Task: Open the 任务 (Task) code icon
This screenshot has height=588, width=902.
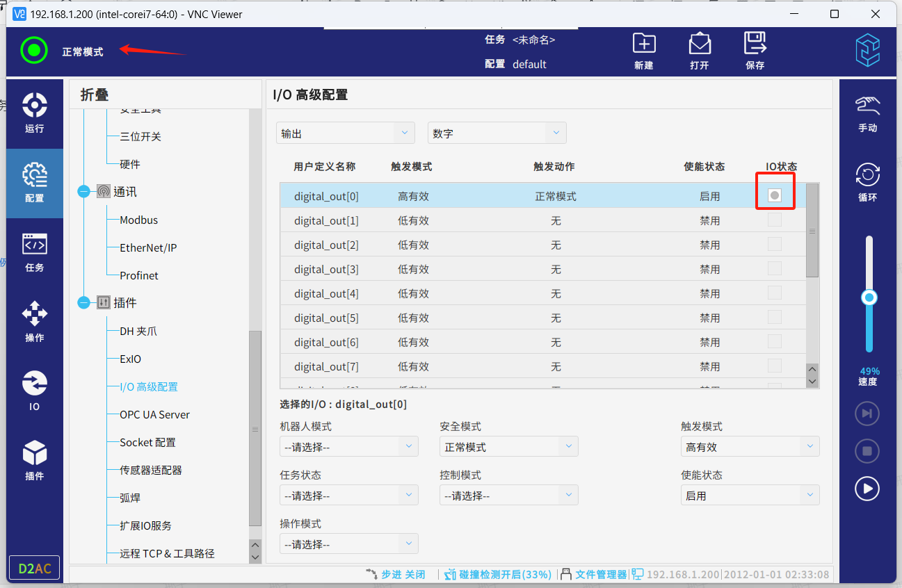Action: pos(34,251)
